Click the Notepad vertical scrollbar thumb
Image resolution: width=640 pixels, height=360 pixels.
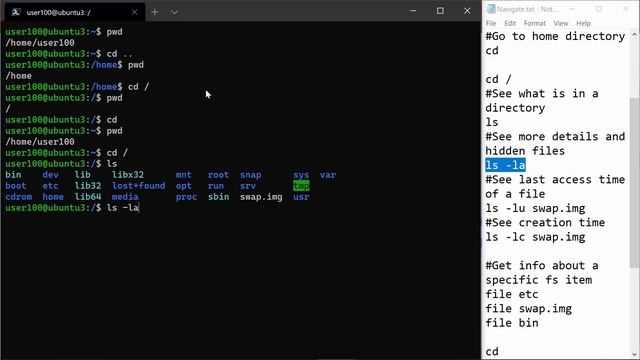tap(634, 182)
